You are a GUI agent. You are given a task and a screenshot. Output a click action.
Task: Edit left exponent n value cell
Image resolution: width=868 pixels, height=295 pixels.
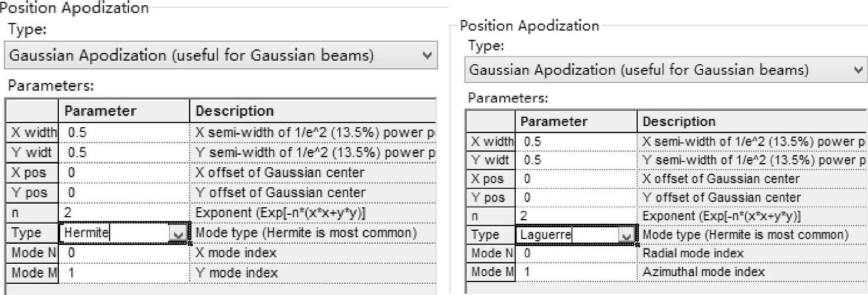pyautogui.click(x=124, y=213)
